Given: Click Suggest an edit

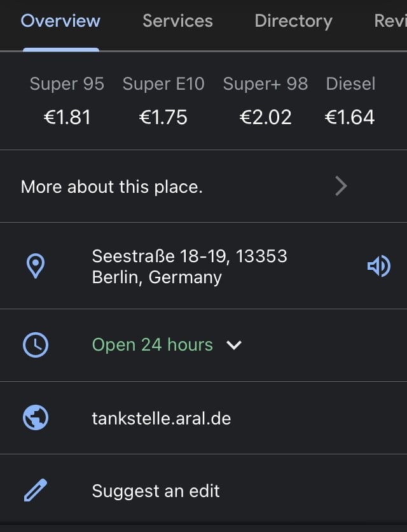Looking at the screenshot, I should 156,491.
